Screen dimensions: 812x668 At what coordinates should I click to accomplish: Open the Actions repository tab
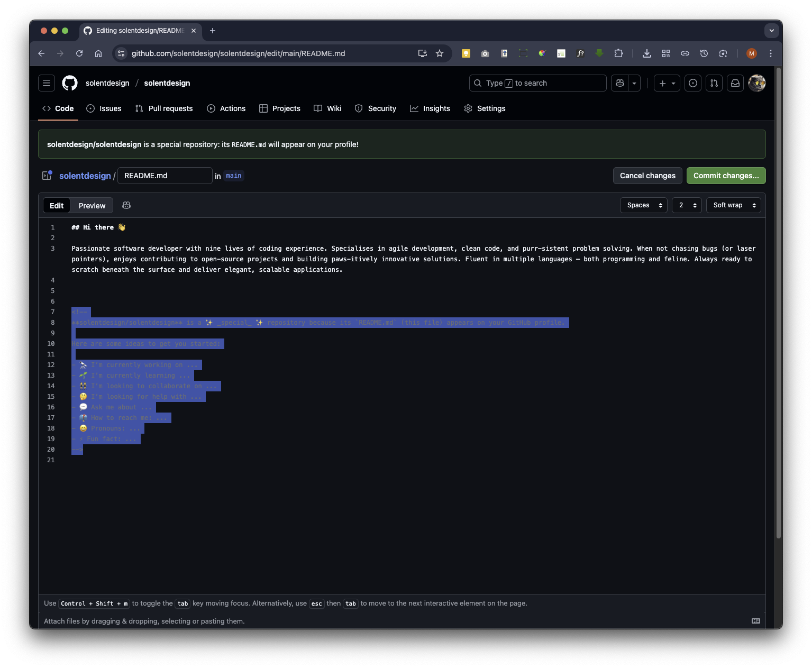(x=226, y=108)
